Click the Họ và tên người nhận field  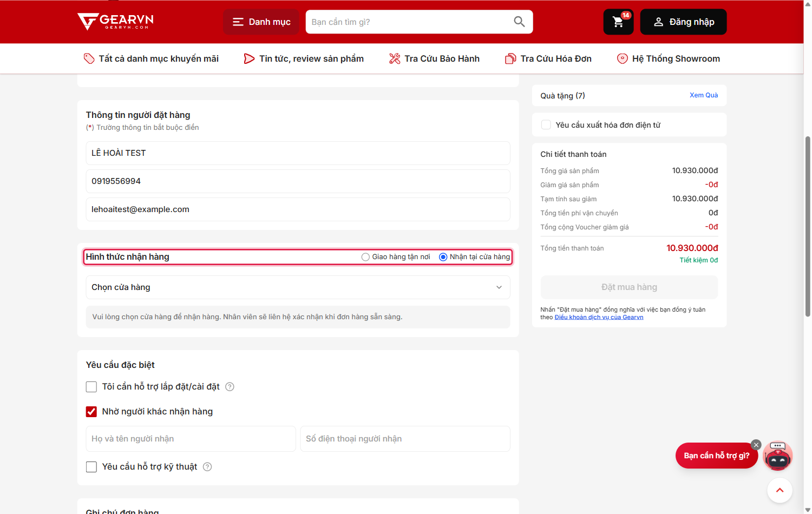coord(191,439)
